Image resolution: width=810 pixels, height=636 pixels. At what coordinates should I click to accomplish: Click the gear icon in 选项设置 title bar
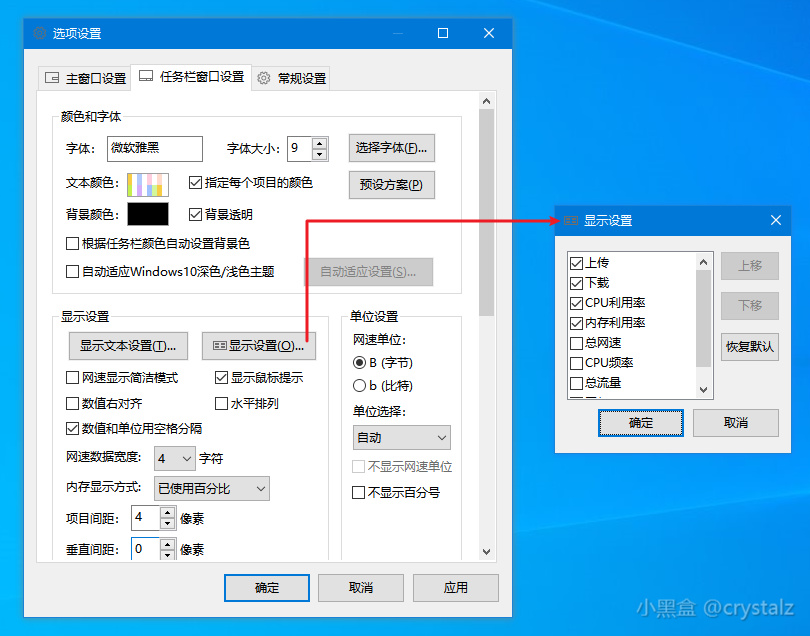tap(39, 33)
